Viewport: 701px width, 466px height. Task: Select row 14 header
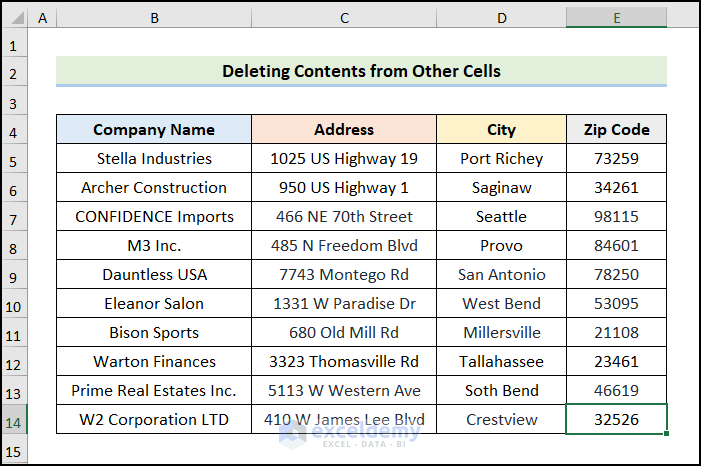[14, 420]
